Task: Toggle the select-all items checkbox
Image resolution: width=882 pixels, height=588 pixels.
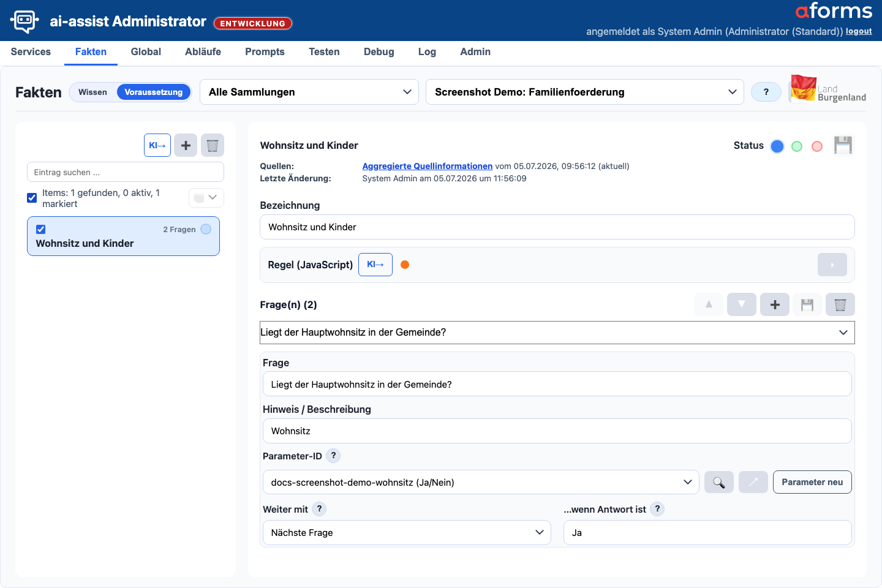Action: (x=32, y=198)
